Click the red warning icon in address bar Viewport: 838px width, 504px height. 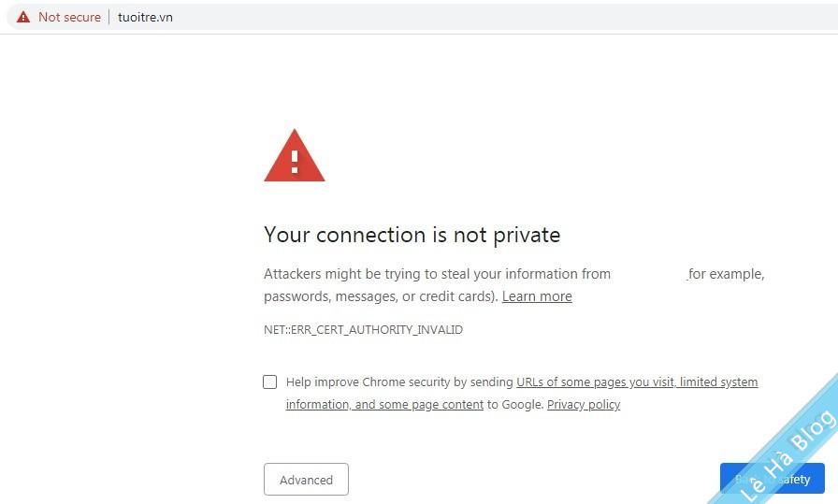[x=23, y=17]
